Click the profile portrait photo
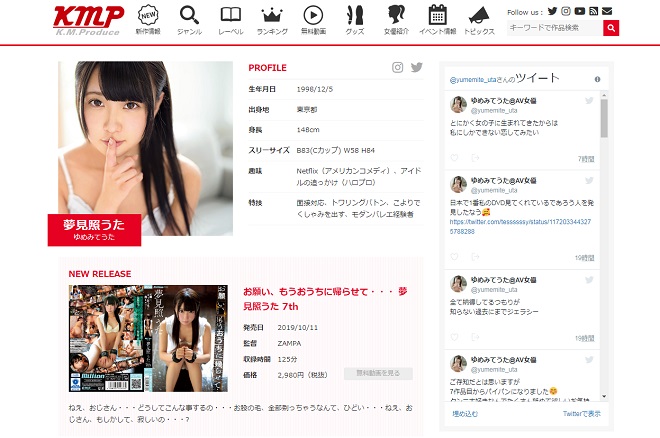This screenshot has height=438, width=660. click(145, 148)
